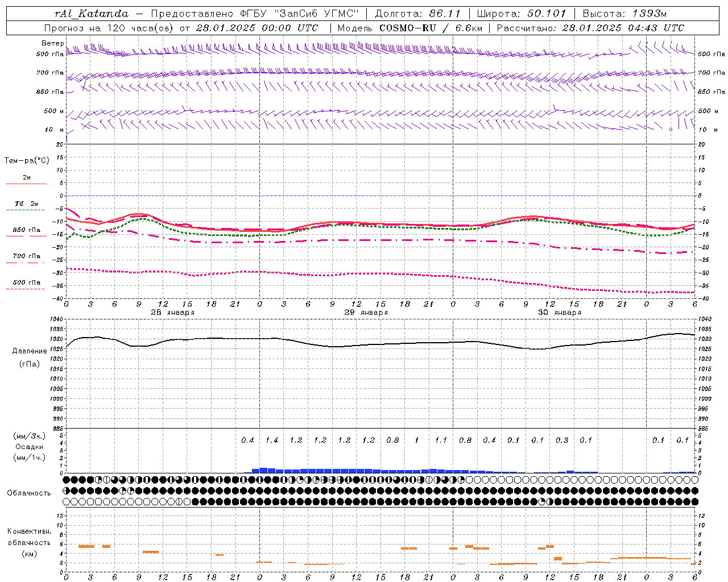Click the (мм/3ч.) precipitation unit label
The image size is (728, 582).
click(x=30, y=436)
